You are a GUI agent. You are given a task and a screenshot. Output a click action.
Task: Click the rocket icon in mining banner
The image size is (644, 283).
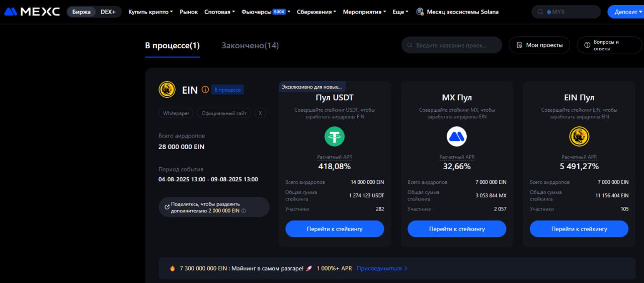coord(309,268)
